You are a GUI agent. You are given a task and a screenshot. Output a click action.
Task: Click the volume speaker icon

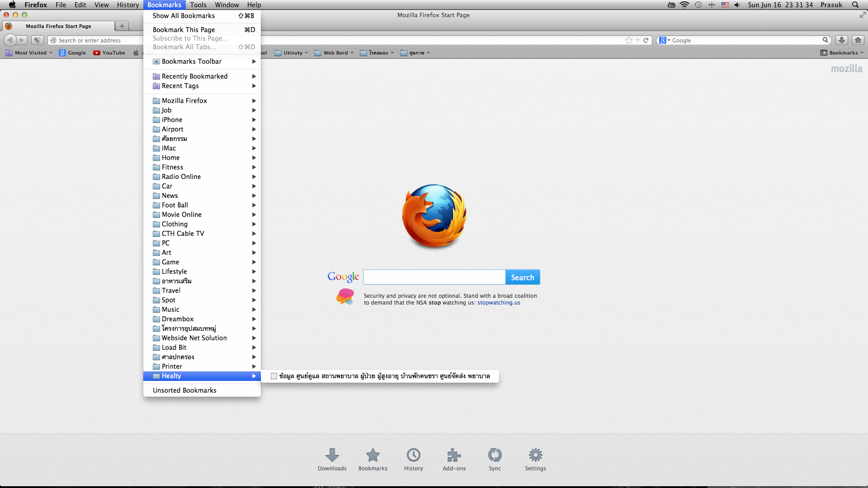[737, 5]
